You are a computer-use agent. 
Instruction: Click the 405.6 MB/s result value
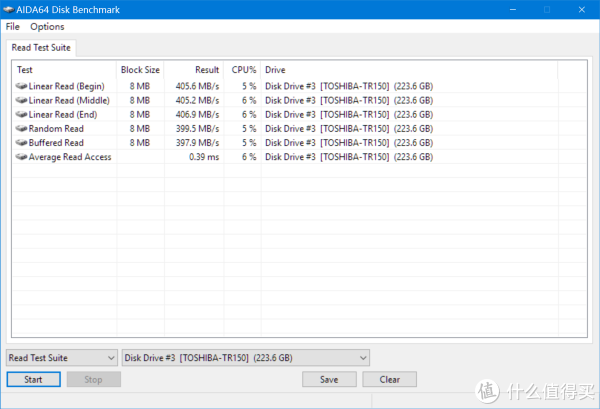pos(197,86)
